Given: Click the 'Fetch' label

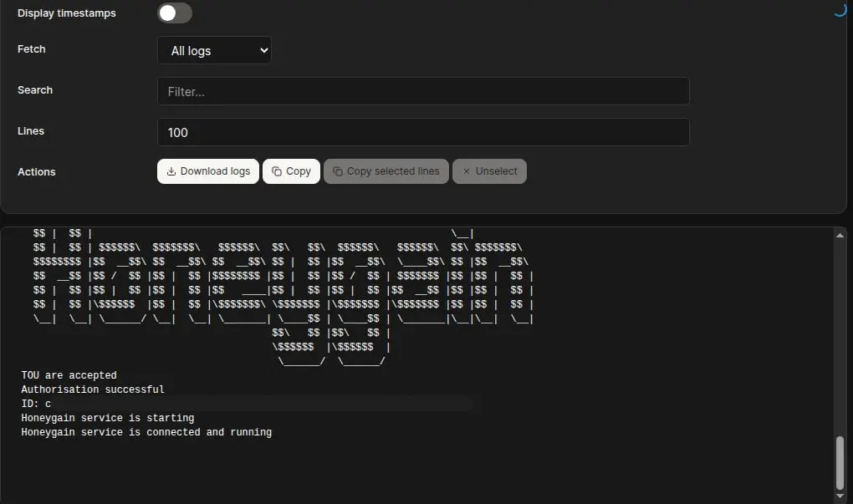Looking at the screenshot, I should tap(32, 49).
